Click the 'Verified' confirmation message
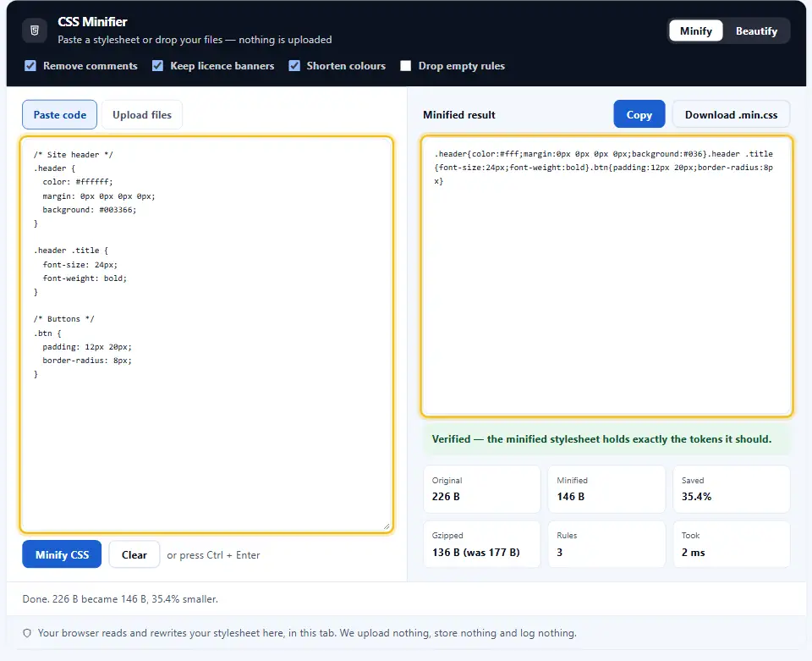The image size is (812, 661). click(606, 439)
